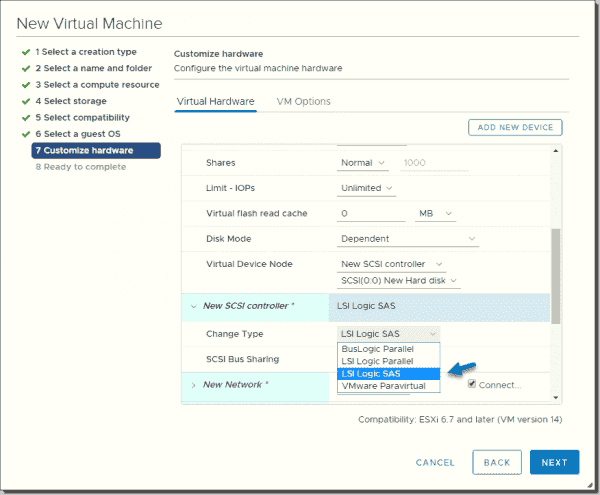Click the green checkmark beside Select storage

point(26,101)
